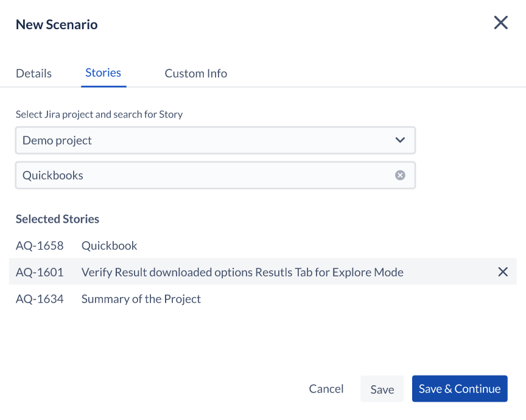This screenshot has width=526, height=420.
Task: Close the New Scenario dialog
Action: 501,23
